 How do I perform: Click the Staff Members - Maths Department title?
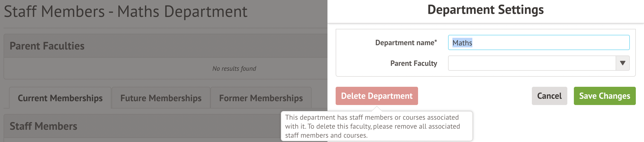(126, 11)
